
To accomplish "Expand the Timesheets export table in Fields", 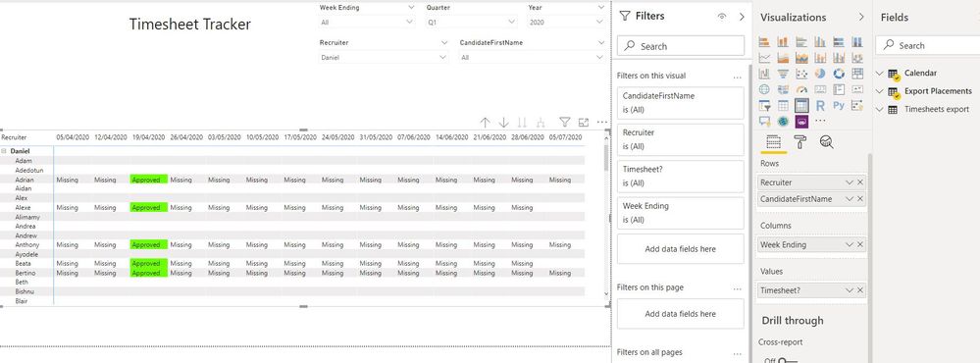I will [x=880, y=109].
